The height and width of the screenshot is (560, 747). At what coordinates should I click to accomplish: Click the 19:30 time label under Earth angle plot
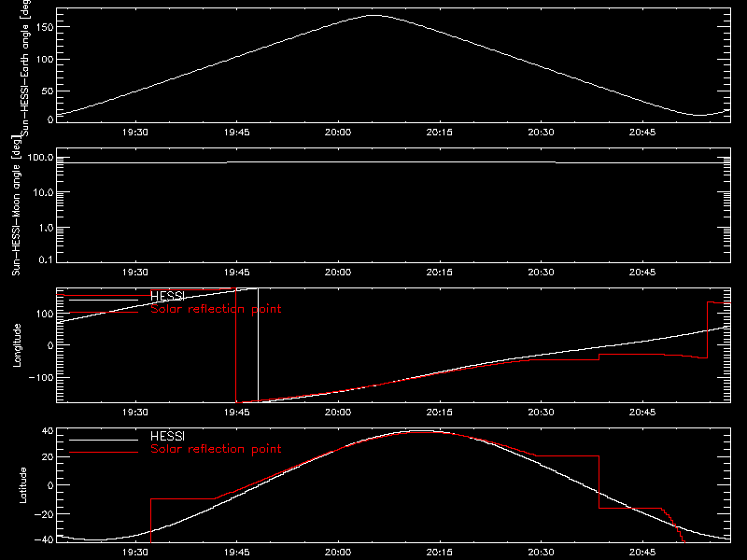click(x=135, y=133)
